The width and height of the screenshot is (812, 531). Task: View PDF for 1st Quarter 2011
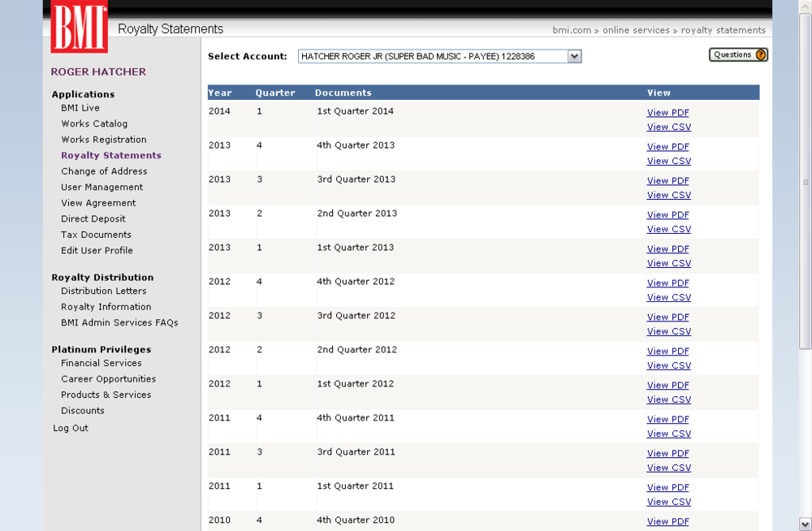point(668,487)
